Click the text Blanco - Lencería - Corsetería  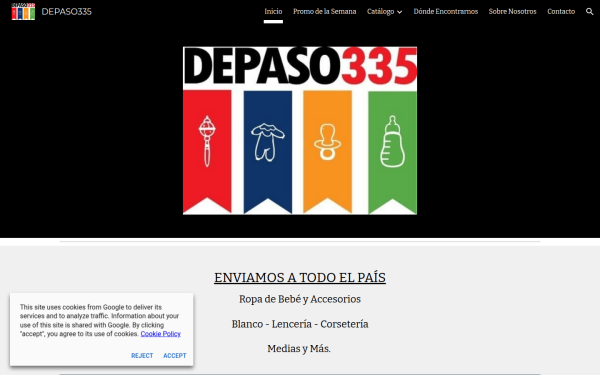[300, 324]
